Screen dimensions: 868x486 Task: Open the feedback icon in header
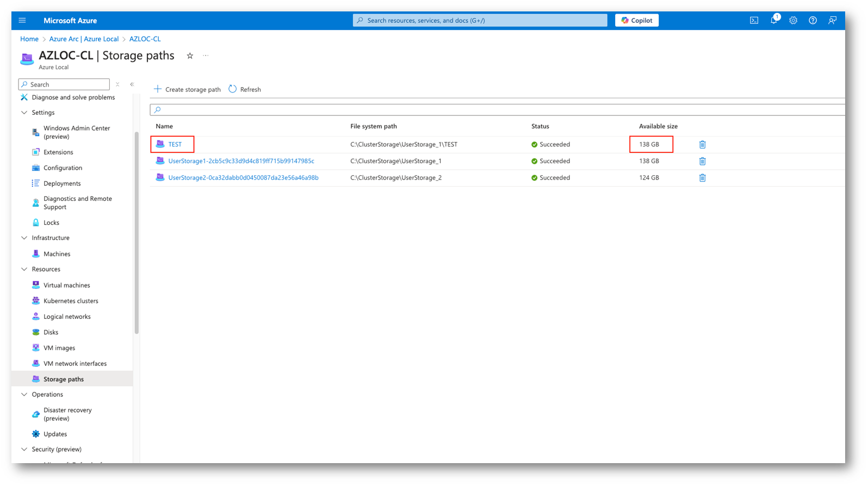832,21
